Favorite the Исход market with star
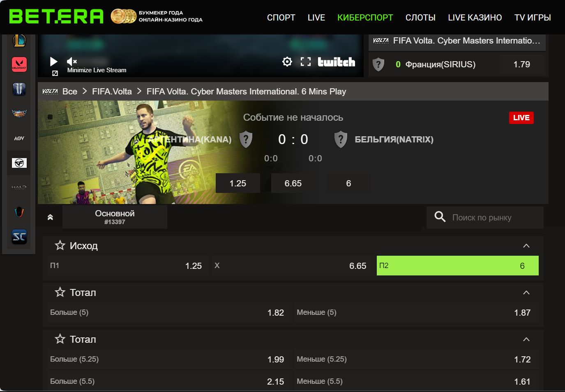 60,245
